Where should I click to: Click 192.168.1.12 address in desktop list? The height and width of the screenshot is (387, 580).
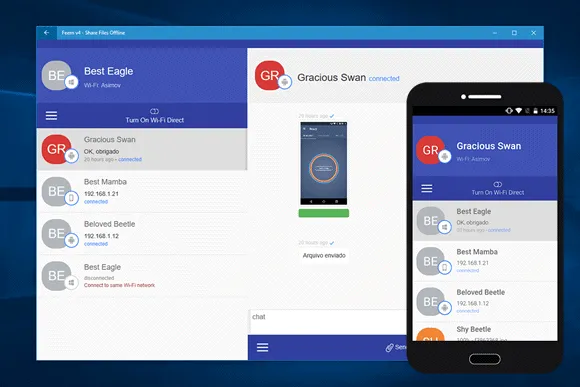click(101, 236)
